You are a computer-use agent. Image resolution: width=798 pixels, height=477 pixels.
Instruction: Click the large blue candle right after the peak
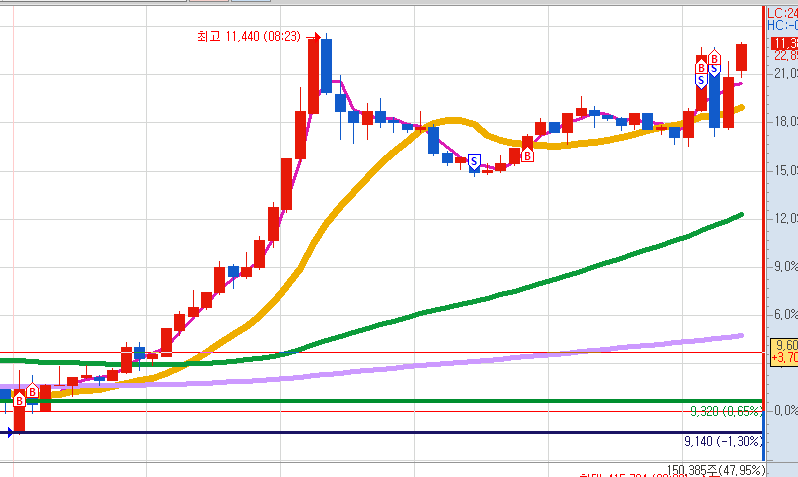326,66
